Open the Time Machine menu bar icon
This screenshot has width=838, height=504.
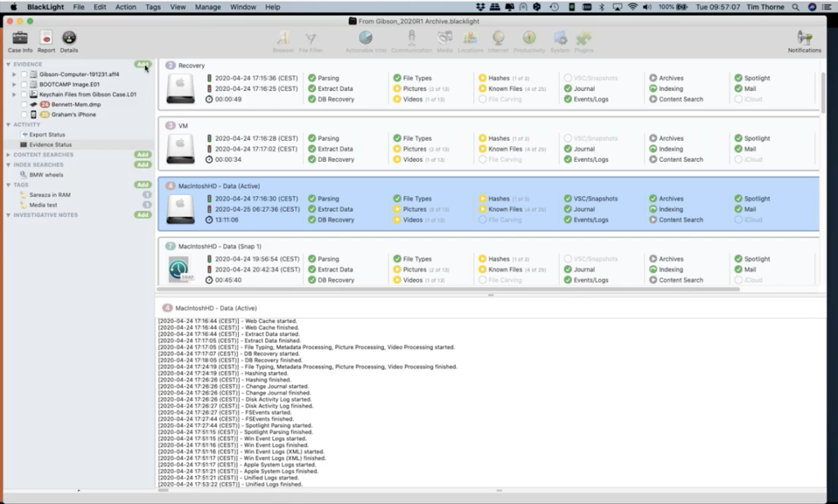click(x=554, y=7)
